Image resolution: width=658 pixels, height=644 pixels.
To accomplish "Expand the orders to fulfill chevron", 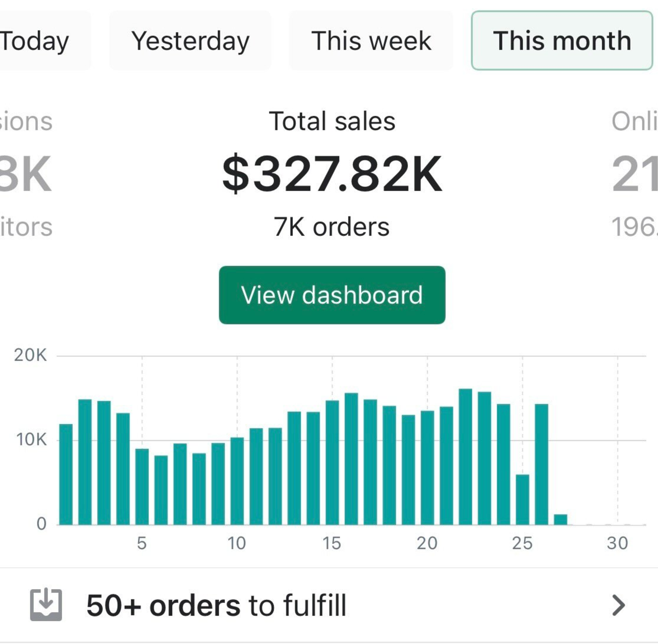I will tap(618, 606).
